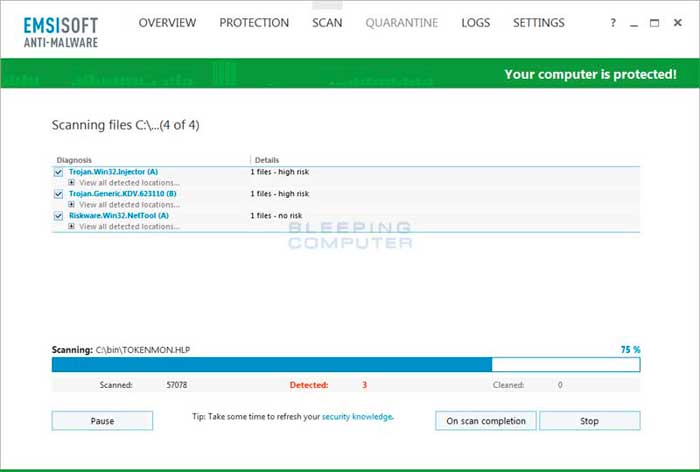Click the Emsisoft Anti-Malware logo
This screenshot has height=472, width=700.
pyautogui.click(x=58, y=28)
